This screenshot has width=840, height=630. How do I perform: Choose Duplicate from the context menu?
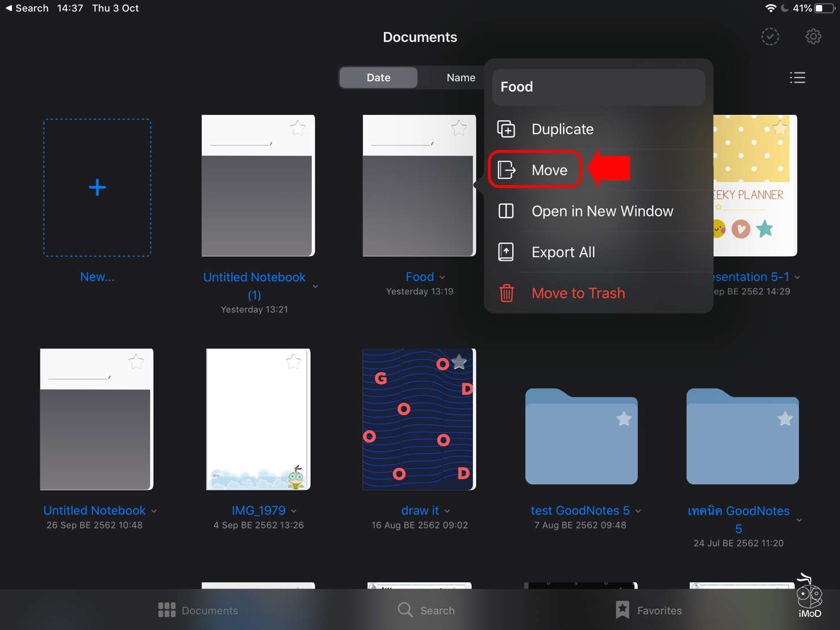tap(562, 129)
